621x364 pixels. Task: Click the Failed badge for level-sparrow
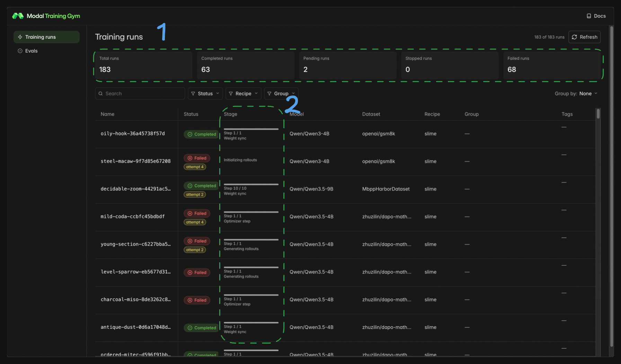pos(197,273)
